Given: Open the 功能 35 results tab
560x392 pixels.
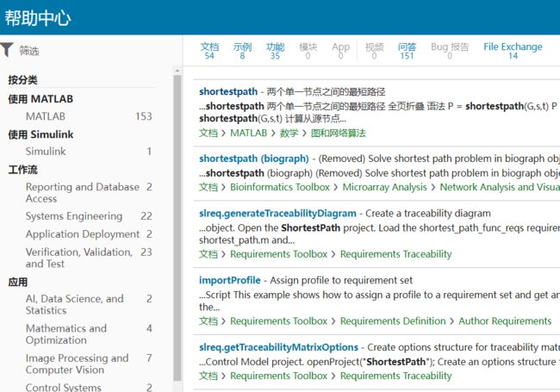Looking at the screenshot, I should coord(275,51).
